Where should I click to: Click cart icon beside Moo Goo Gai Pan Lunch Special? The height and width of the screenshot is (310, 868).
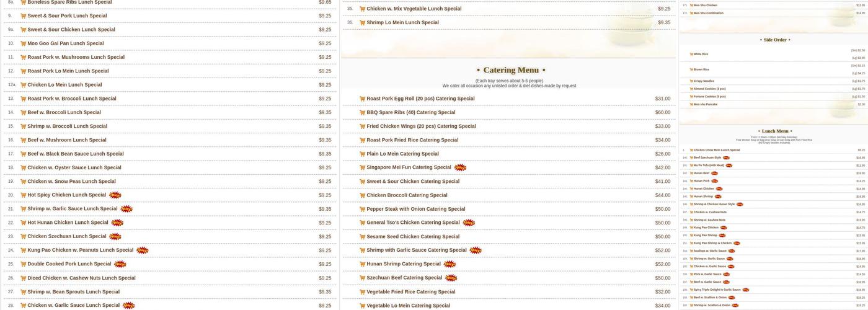tap(23, 43)
